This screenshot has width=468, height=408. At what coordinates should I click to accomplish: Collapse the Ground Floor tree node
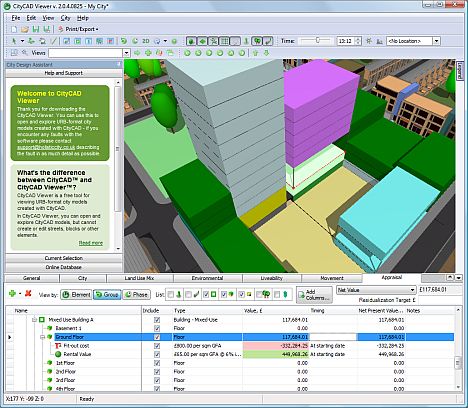tap(42, 337)
